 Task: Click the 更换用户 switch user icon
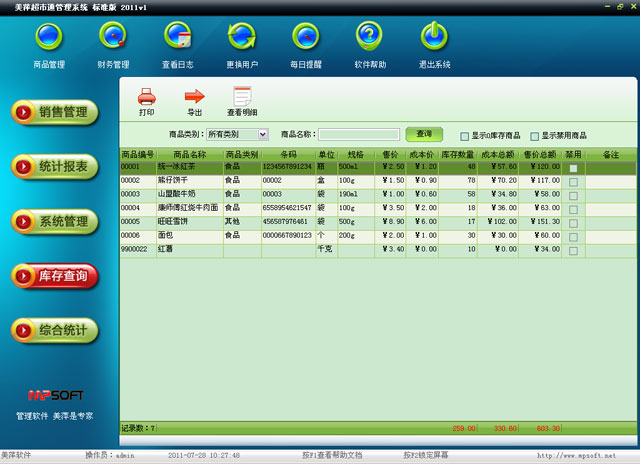pos(242,37)
